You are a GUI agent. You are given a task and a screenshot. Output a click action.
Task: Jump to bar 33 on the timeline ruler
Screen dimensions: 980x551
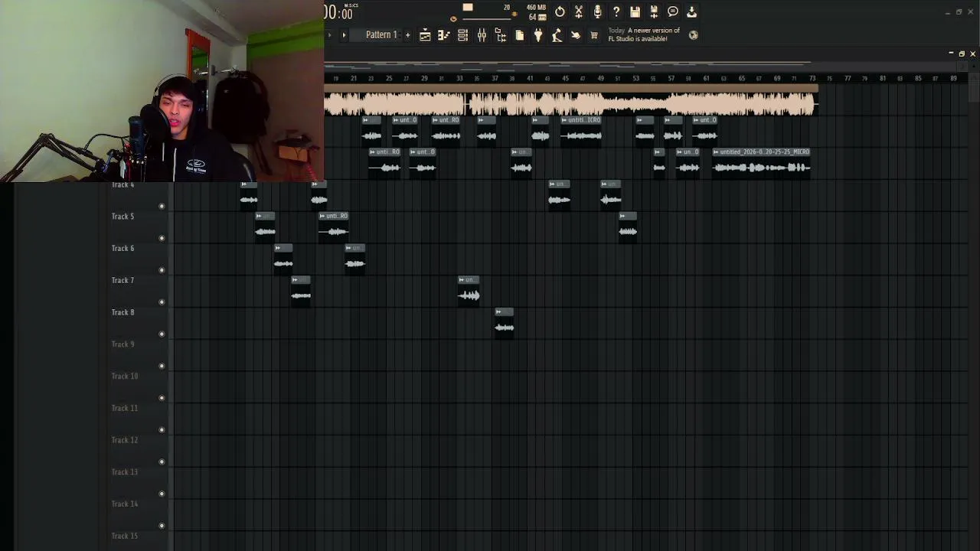(x=459, y=78)
